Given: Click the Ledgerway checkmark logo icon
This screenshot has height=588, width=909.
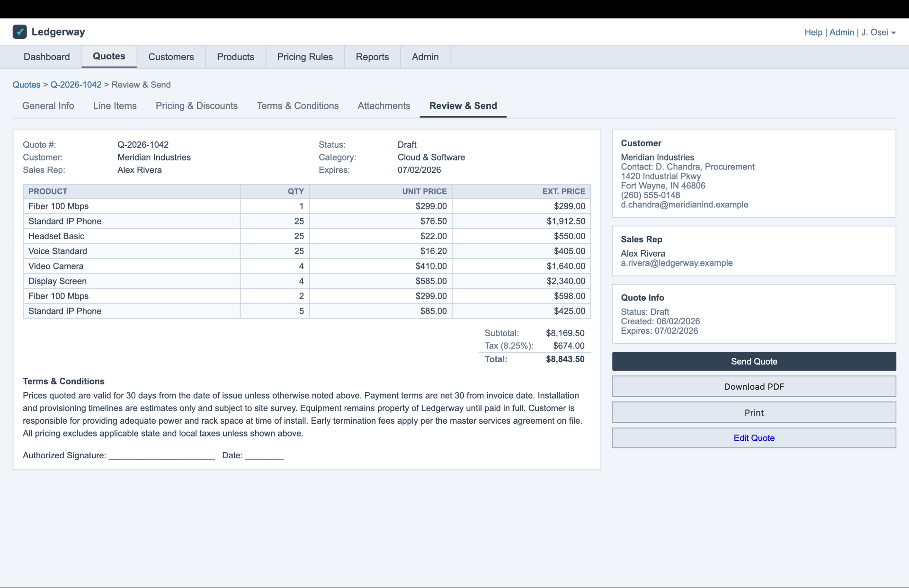Looking at the screenshot, I should point(19,32).
